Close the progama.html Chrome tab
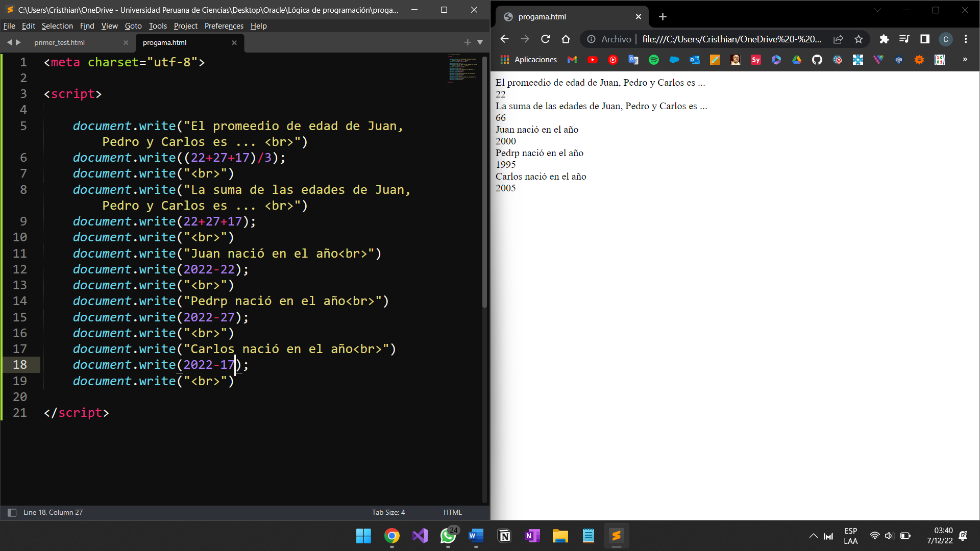The height and width of the screenshot is (551, 980). click(639, 17)
